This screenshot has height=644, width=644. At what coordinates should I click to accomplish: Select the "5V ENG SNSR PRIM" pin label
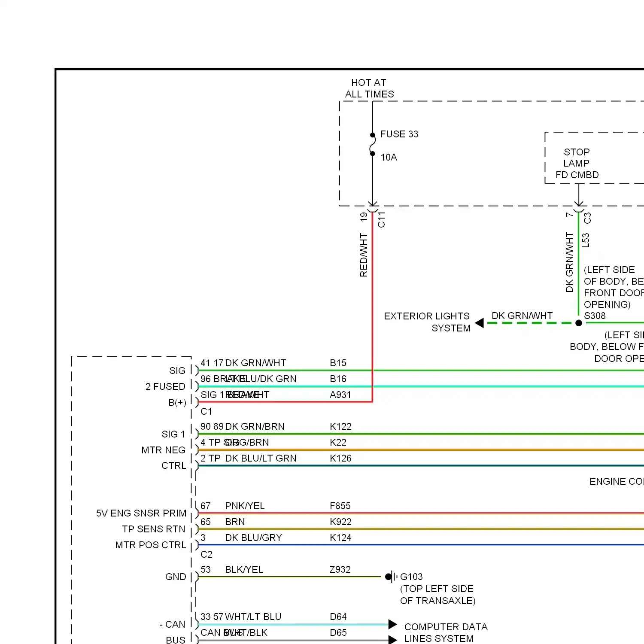click(141, 513)
